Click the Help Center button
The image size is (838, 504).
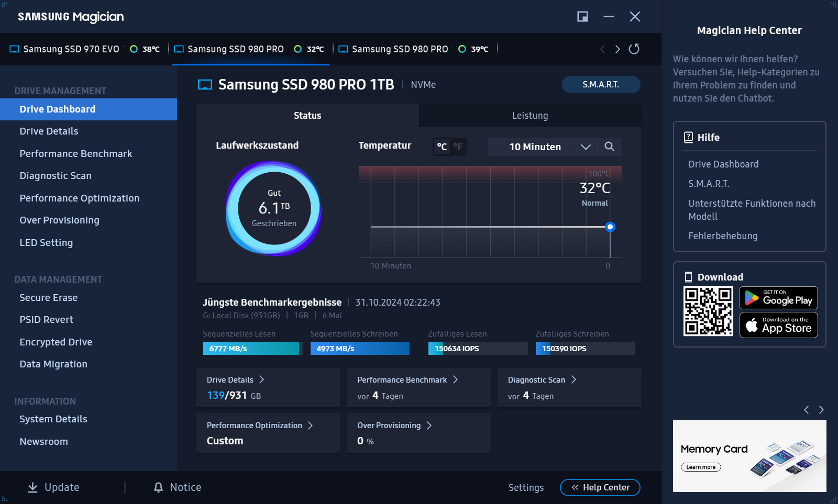pos(600,487)
